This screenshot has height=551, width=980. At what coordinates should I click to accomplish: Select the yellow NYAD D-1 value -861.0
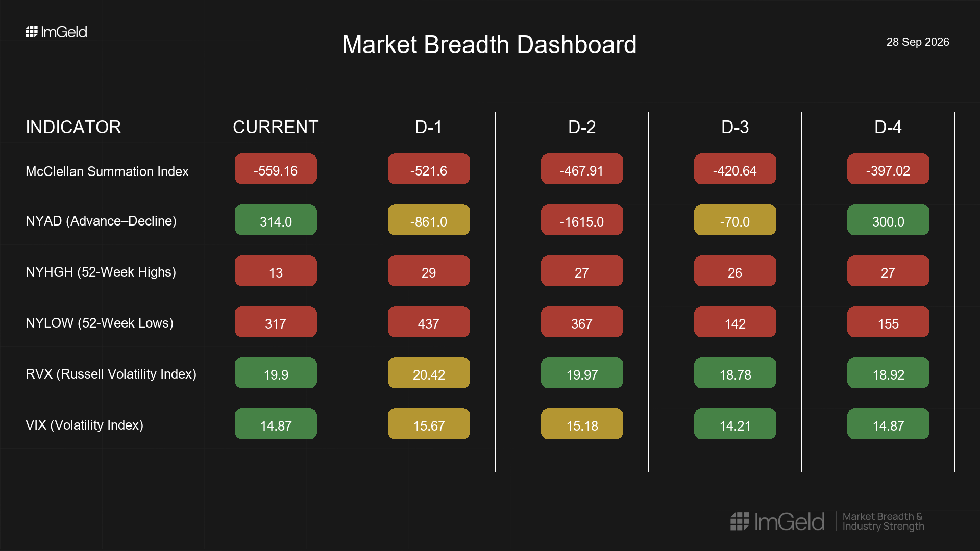coord(429,220)
